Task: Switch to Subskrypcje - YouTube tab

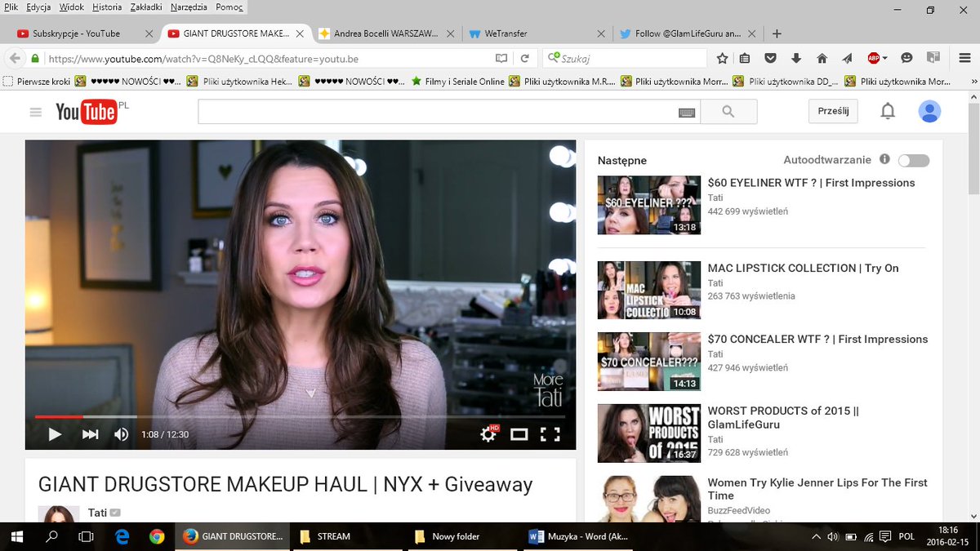Action: [x=85, y=33]
